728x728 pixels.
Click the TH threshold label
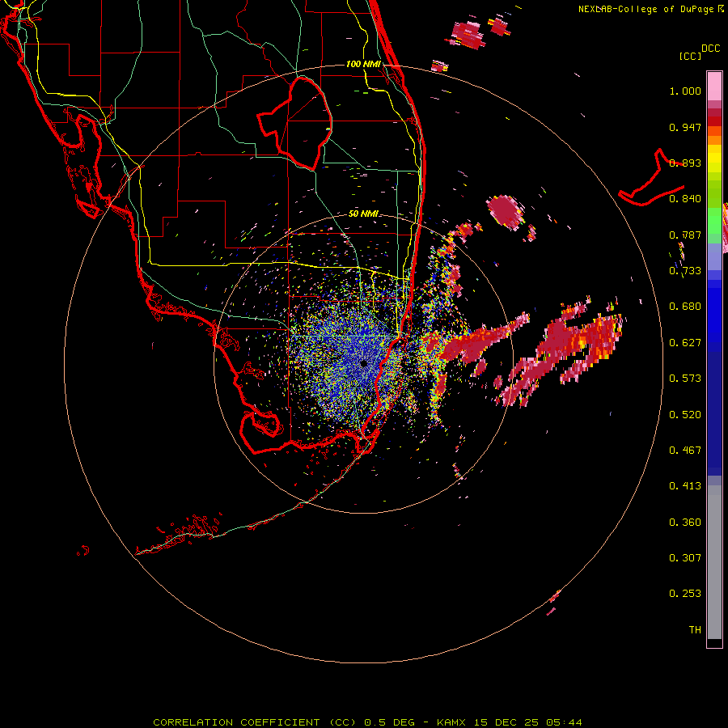tap(695, 630)
